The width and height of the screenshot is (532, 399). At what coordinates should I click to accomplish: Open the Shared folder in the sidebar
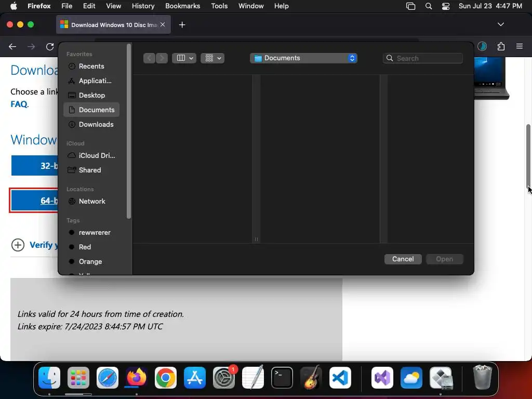[91, 170]
